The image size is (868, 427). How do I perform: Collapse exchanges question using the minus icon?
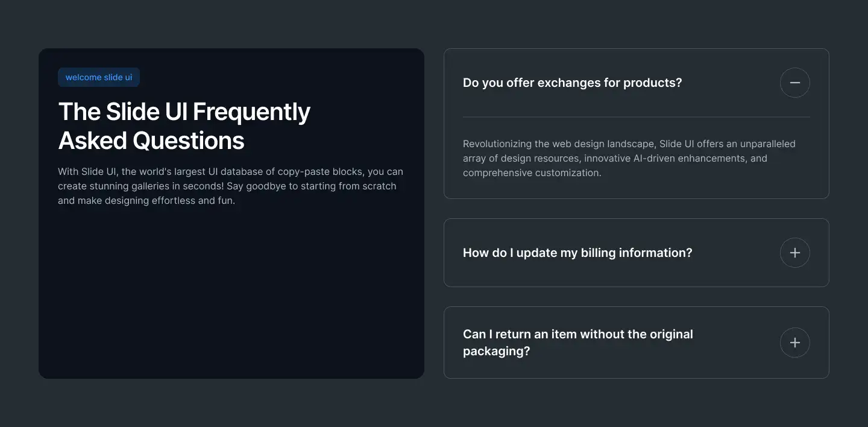794,83
